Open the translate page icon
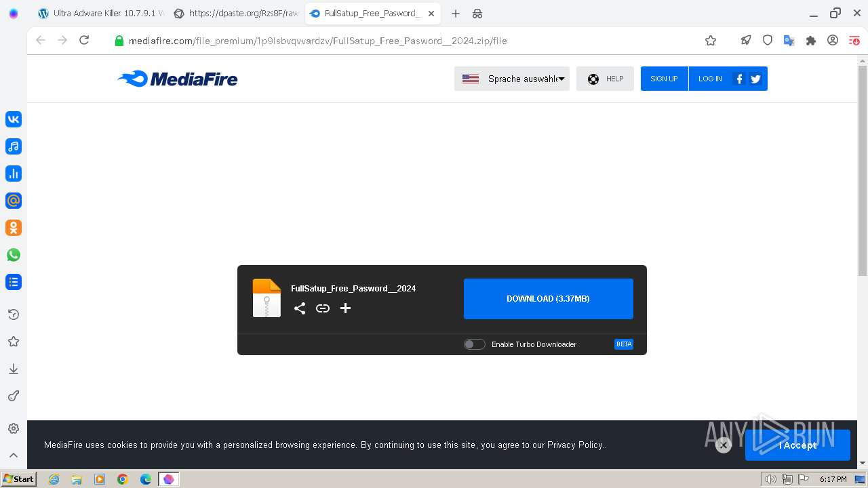 [x=789, y=41]
